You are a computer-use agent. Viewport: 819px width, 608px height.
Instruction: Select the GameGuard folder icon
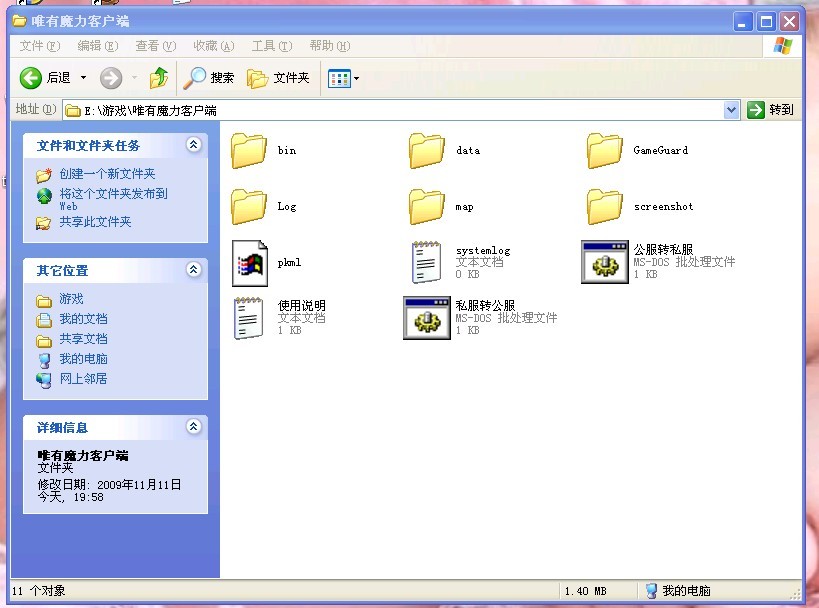click(604, 150)
